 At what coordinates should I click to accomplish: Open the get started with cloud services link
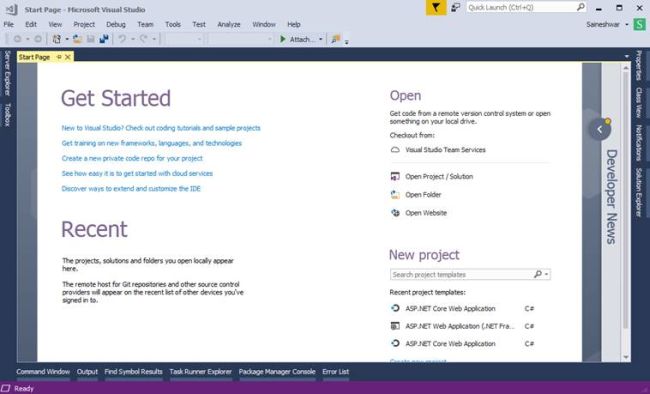137,173
